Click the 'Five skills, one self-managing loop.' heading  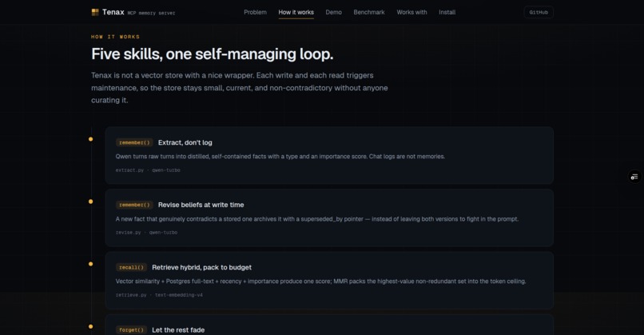(x=213, y=54)
